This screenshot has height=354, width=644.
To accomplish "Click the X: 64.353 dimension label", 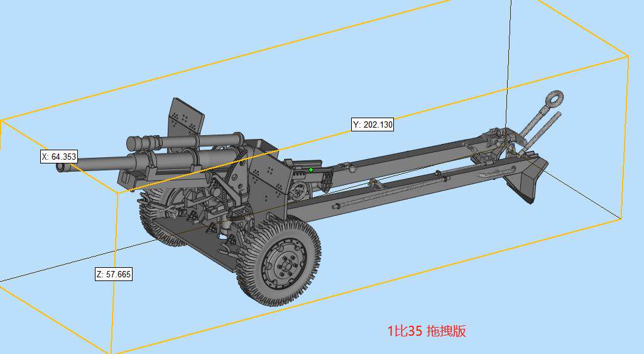I will [59, 157].
